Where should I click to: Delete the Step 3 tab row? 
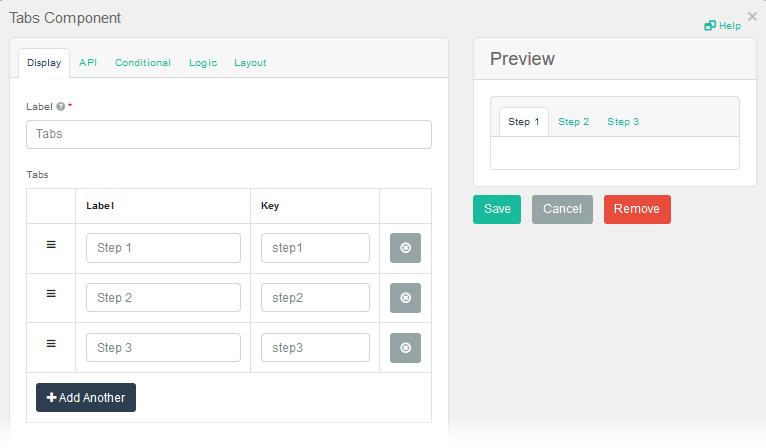coord(405,348)
